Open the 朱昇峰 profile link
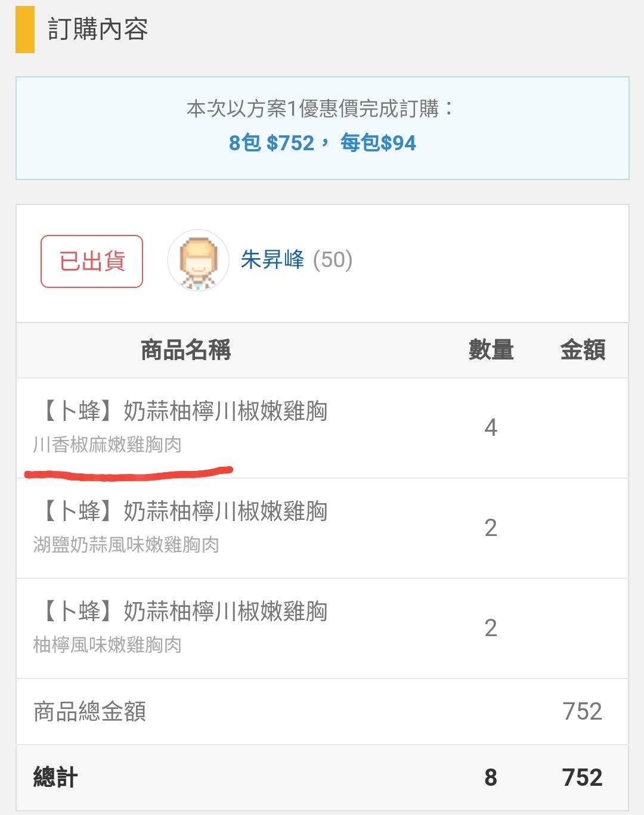This screenshot has height=815, width=644. pyautogui.click(x=273, y=260)
